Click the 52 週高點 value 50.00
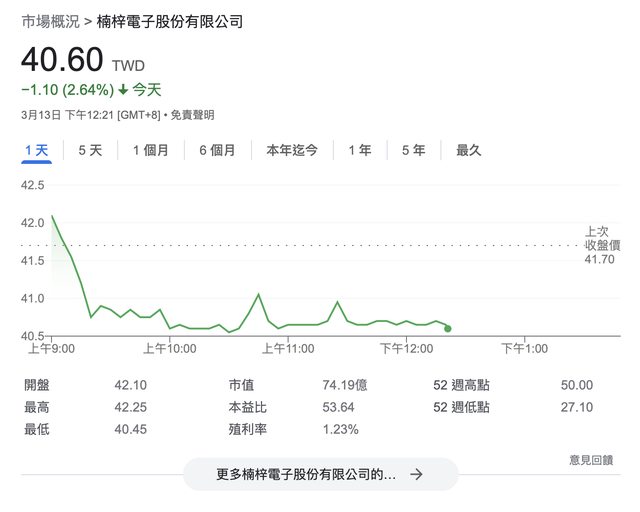Image resolution: width=640 pixels, height=512 pixels. click(x=577, y=385)
